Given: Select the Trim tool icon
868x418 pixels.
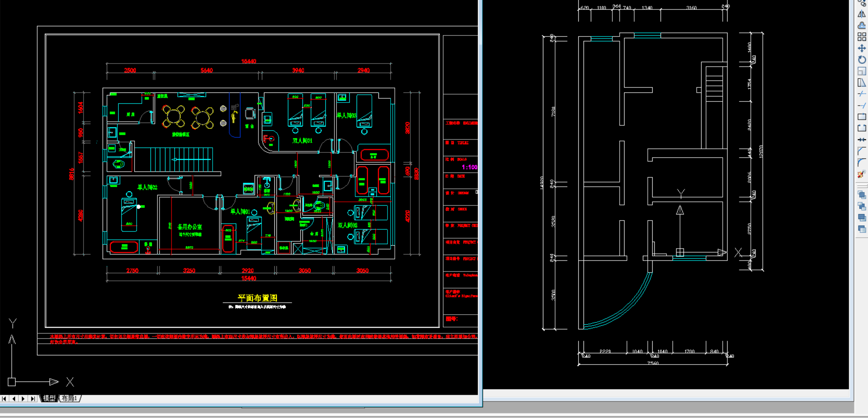Looking at the screenshot, I should pyautogui.click(x=861, y=94).
